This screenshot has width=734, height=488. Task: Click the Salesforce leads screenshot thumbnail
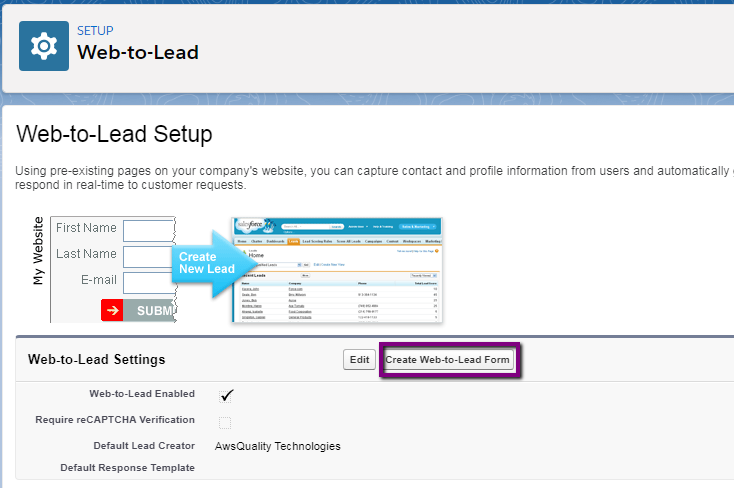(337, 270)
